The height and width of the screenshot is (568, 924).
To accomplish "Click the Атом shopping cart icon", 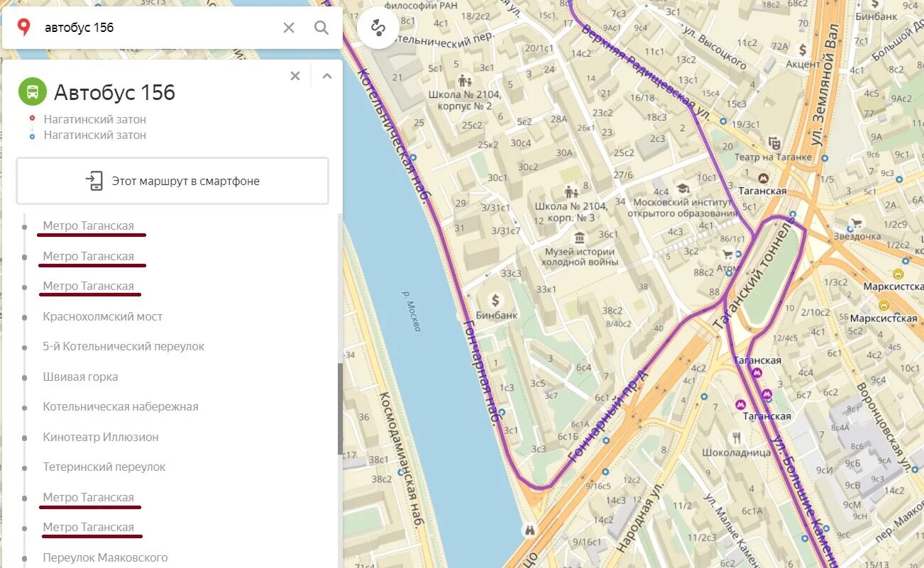I will point(727,254).
